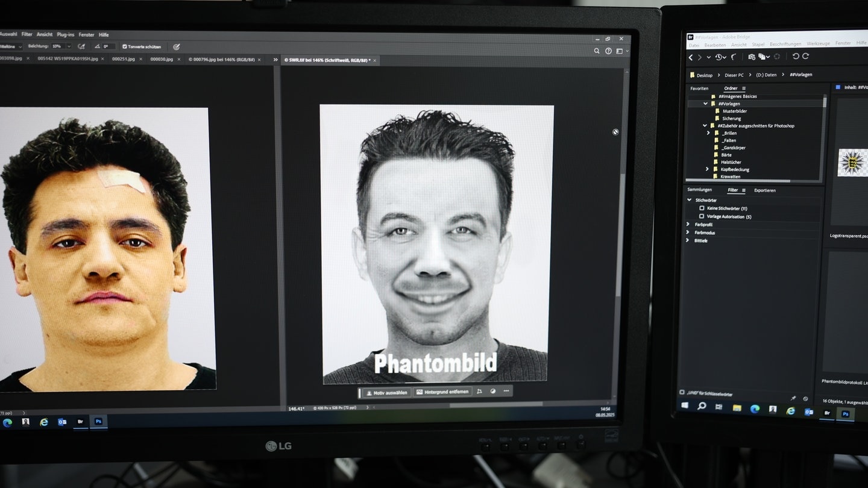Click the Photoshop help question icon
868x488 pixels.
[x=608, y=51]
